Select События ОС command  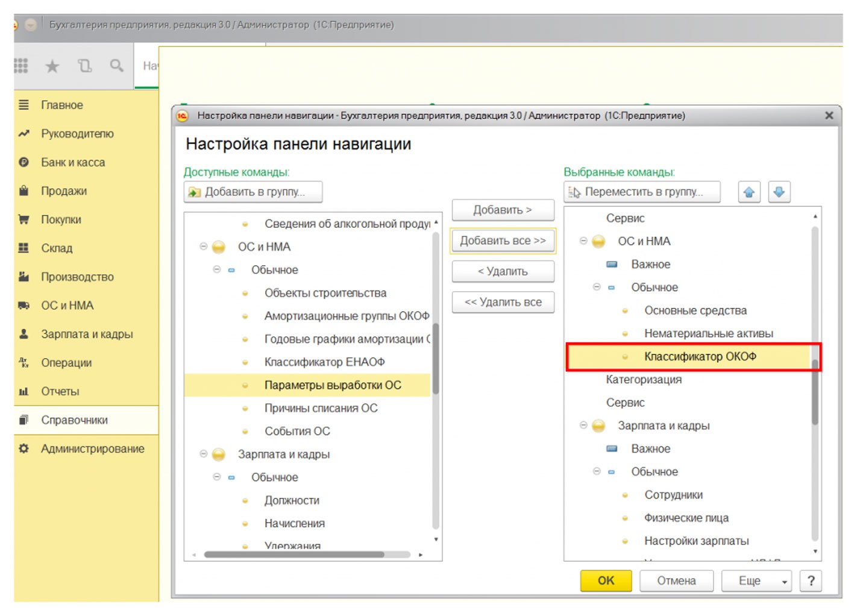click(x=297, y=431)
